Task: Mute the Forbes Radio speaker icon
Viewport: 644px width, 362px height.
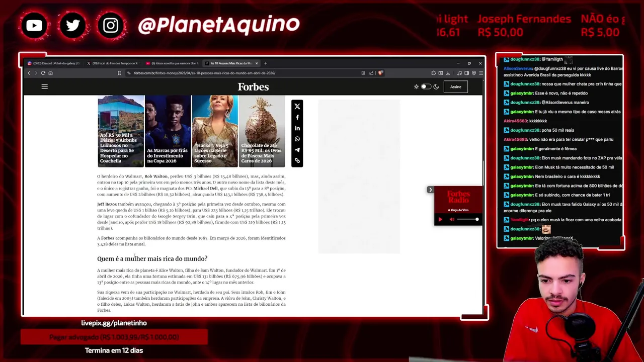Action: (451, 219)
